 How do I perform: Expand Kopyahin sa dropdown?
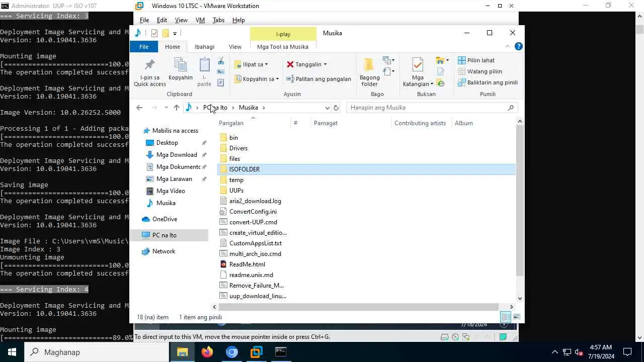click(x=277, y=79)
